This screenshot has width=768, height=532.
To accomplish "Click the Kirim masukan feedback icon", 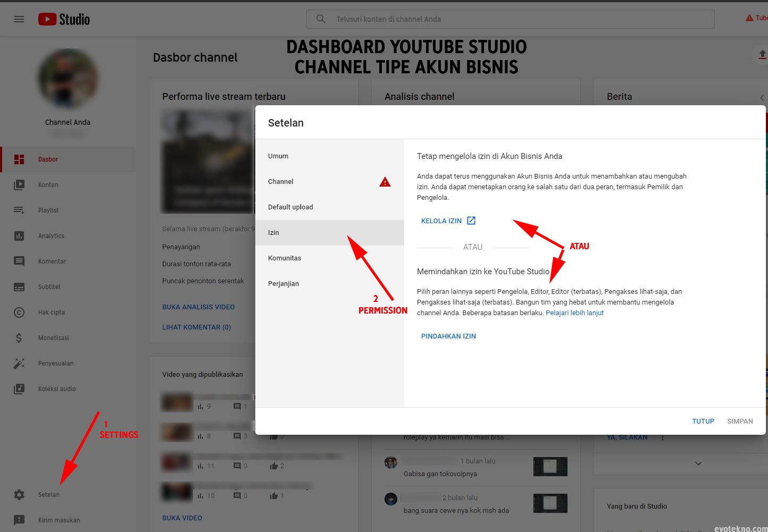I will (19, 520).
